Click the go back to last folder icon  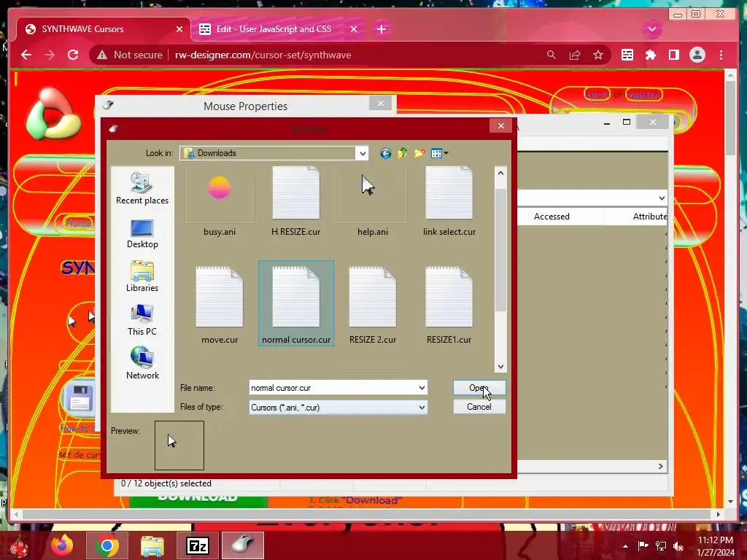tap(385, 153)
